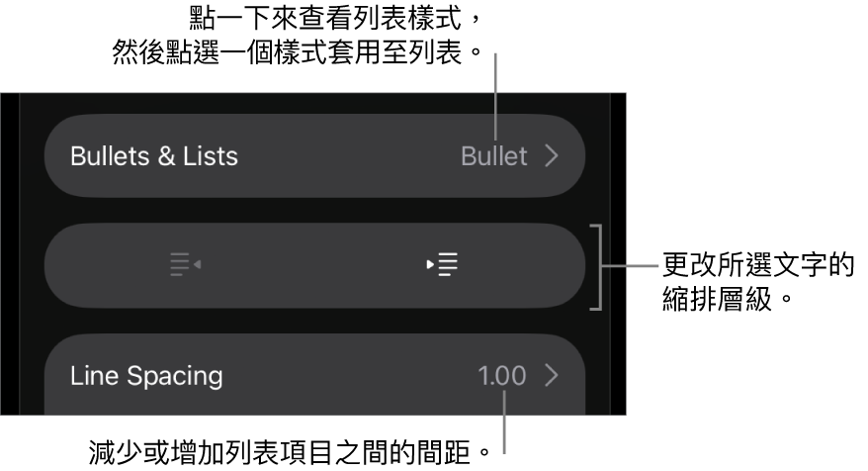Screen dimensions: 868x471
Task: Click the decrease indent icon
Action: tap(185, 265)
